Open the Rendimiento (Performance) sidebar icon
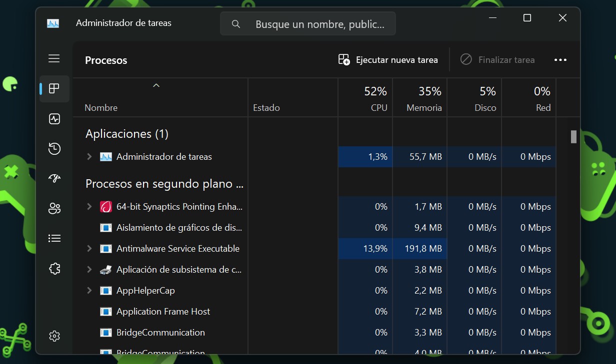 pos(54,119)
